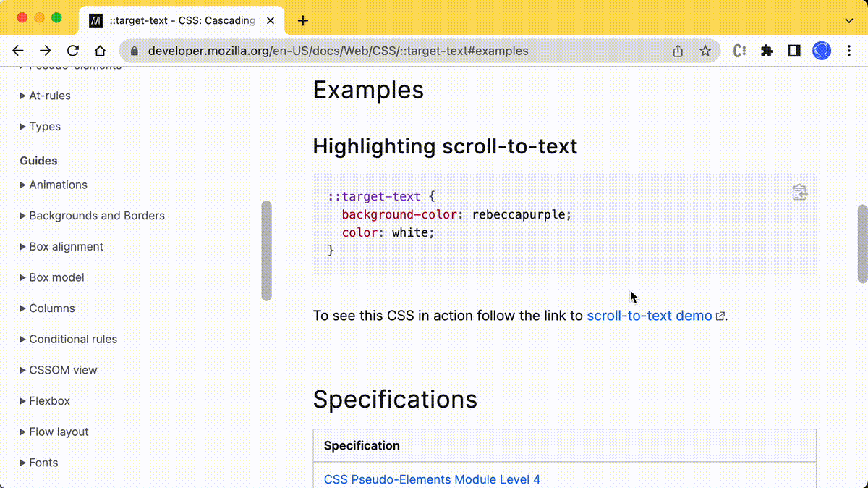
Task: Open Chrome's three-dot menu
Action: click(x=849, y=51)
